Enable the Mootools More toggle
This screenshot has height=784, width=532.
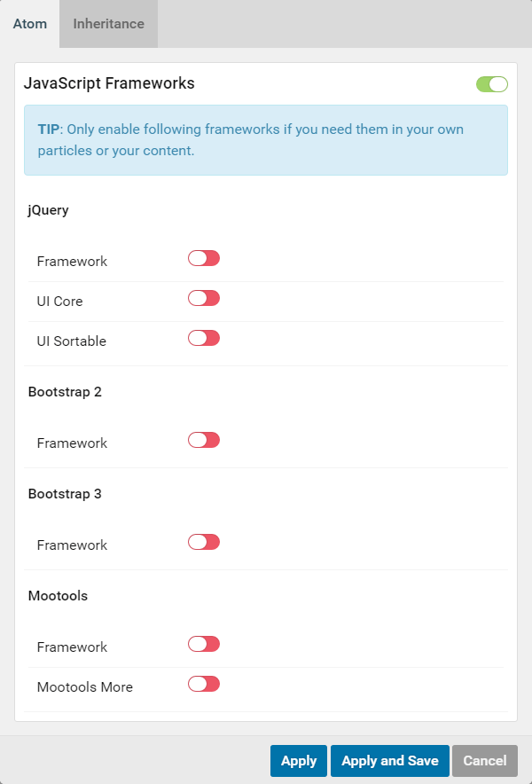[x=203, y=684]
